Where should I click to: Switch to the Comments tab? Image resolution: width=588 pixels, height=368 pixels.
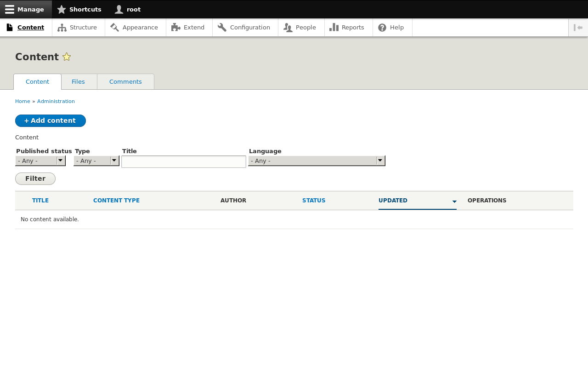pos(125,81)
